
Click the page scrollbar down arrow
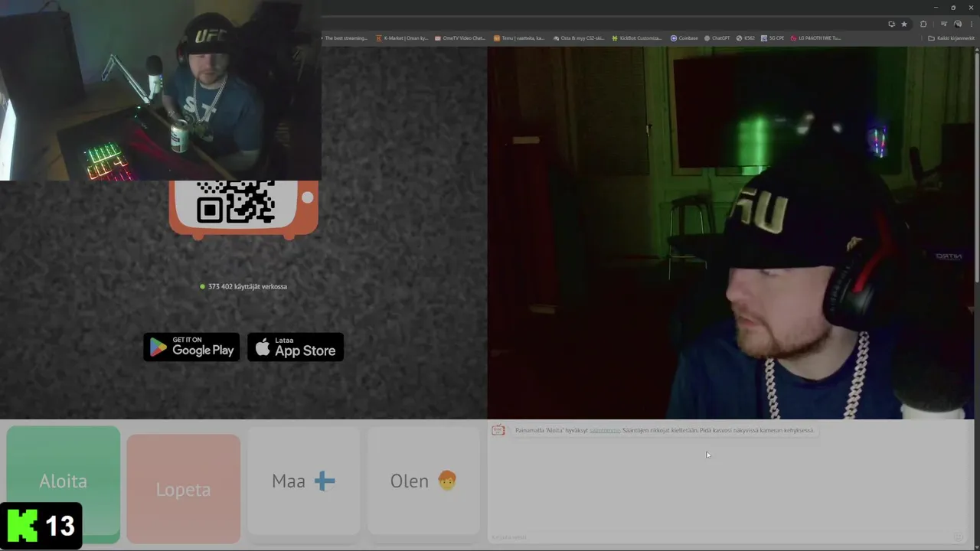(x=977, y=546)
